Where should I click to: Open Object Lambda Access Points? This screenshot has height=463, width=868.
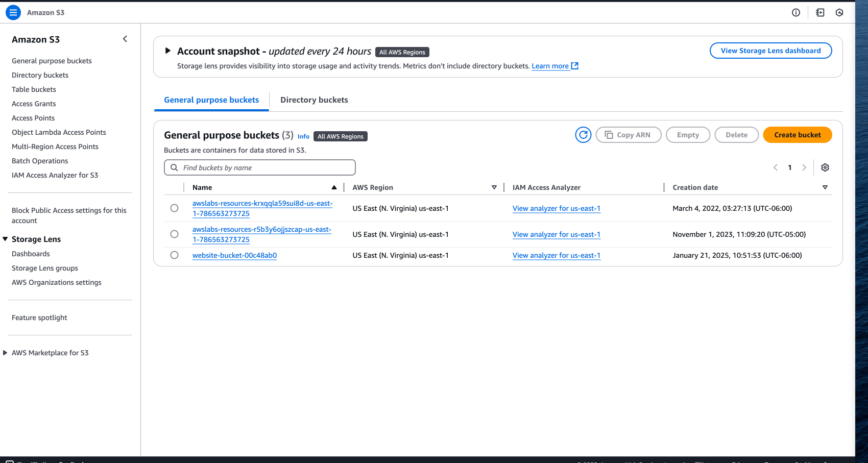coord(59,132)
